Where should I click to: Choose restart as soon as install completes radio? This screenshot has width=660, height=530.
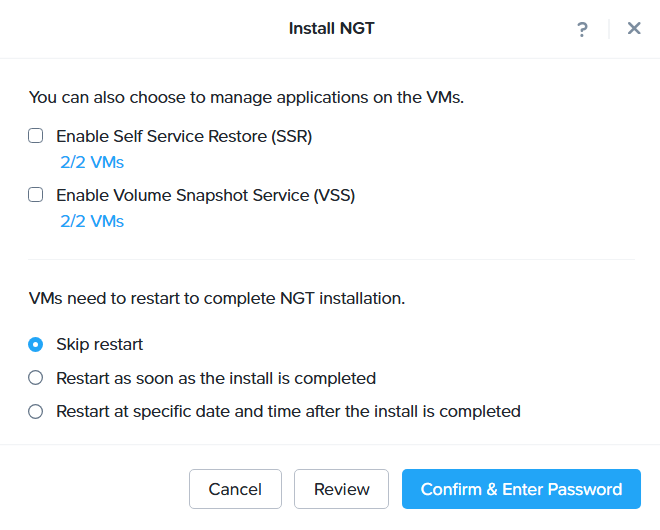[x=36, y=378]
